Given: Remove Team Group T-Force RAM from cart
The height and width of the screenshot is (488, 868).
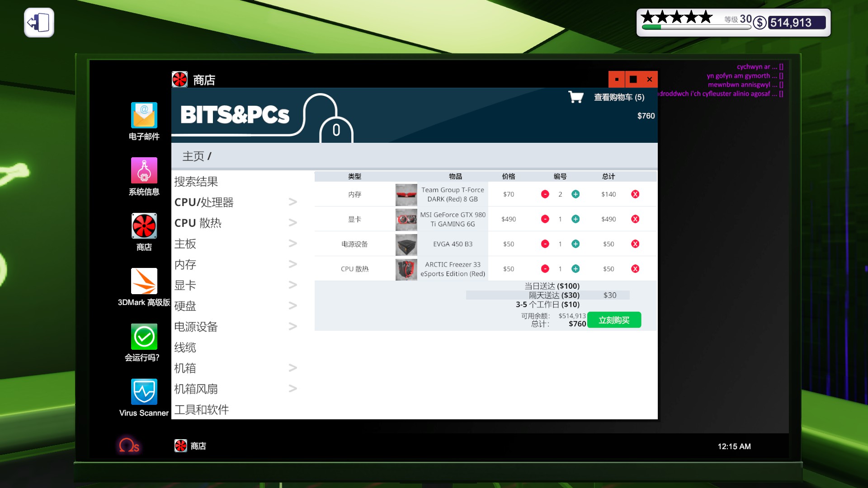Looking at the screenshot, I should pos(635,194).
